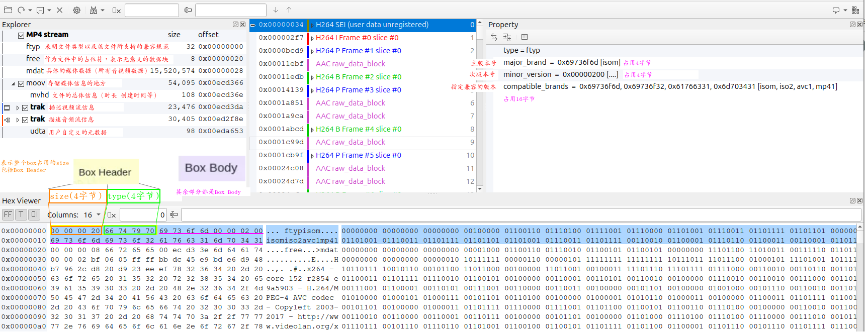The width and height of the screenshot is (868, 333).
Task: Open the save options dropdown arrow
Action: (49, 10)
